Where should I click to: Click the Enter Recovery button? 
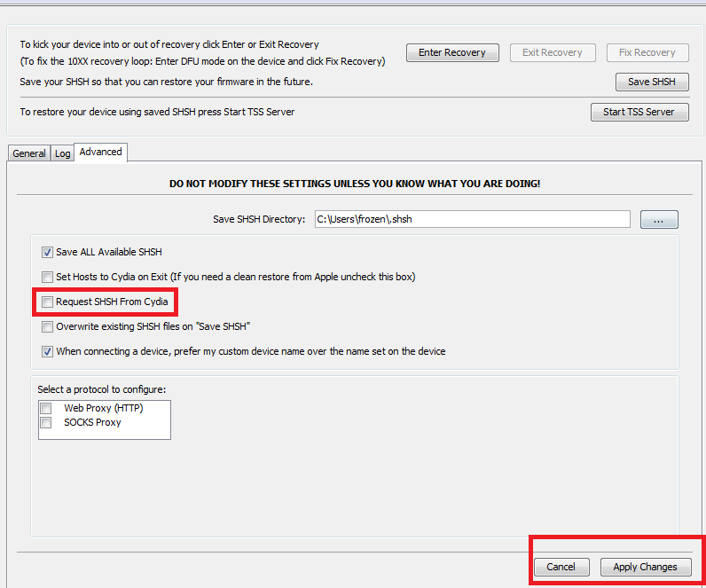[x=452, y=52]
